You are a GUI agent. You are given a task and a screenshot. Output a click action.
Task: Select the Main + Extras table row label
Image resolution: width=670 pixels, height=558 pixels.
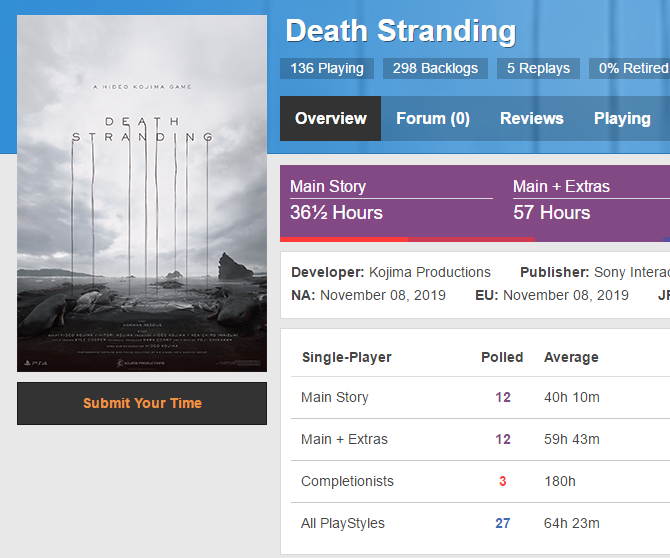pyautogui.click(x=344, y=439)
